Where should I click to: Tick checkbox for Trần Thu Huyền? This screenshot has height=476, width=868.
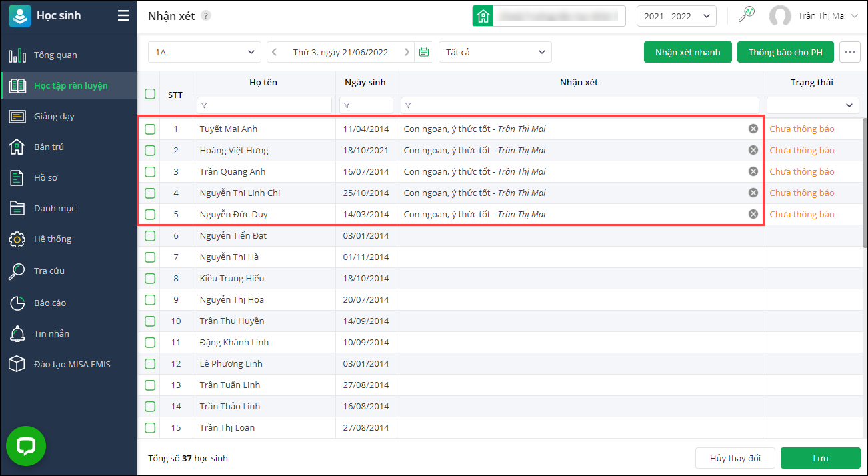pos(150,321)
